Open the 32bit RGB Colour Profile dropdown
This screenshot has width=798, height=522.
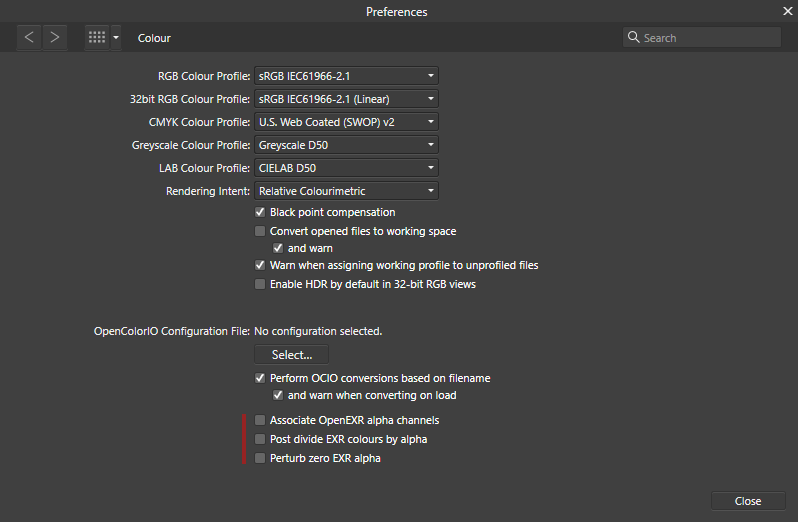(346, 99)
